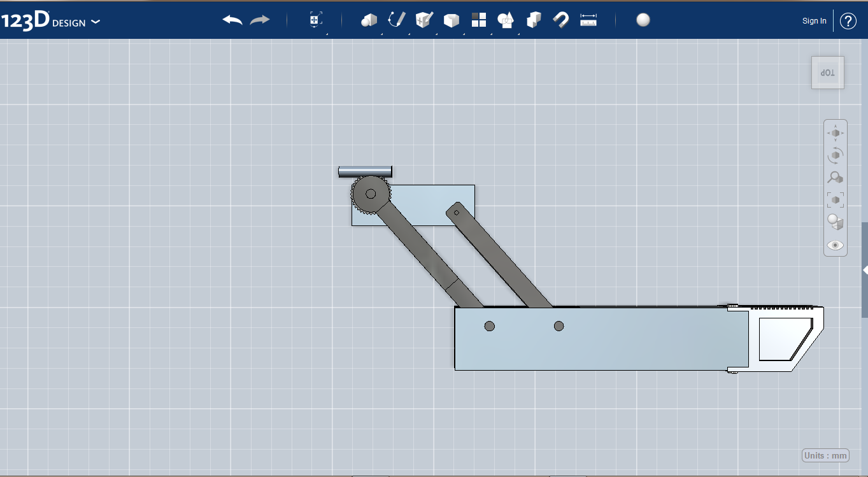Open the Units : mm setting

click(825, 455)
